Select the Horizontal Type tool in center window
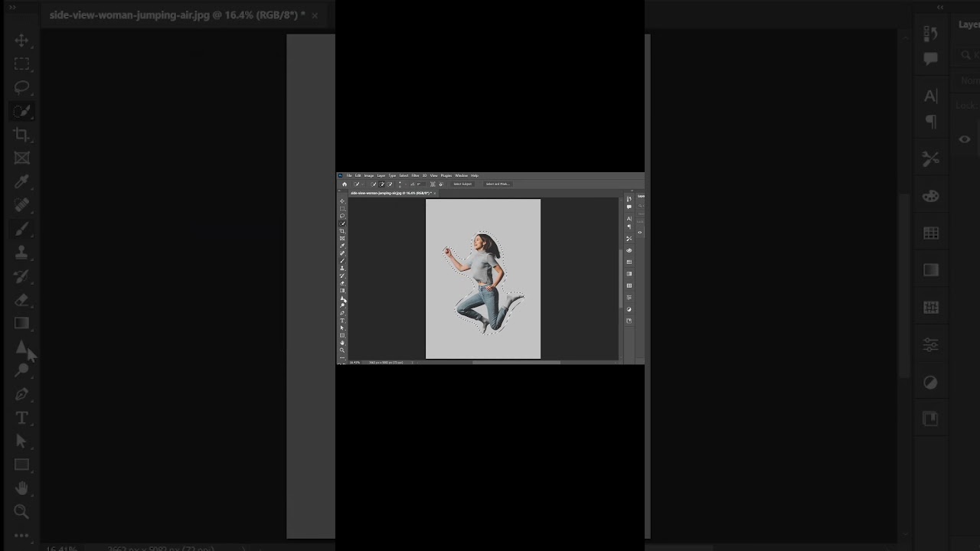The image size is (980, 551). pyautogui.click(x=342, y=321)
